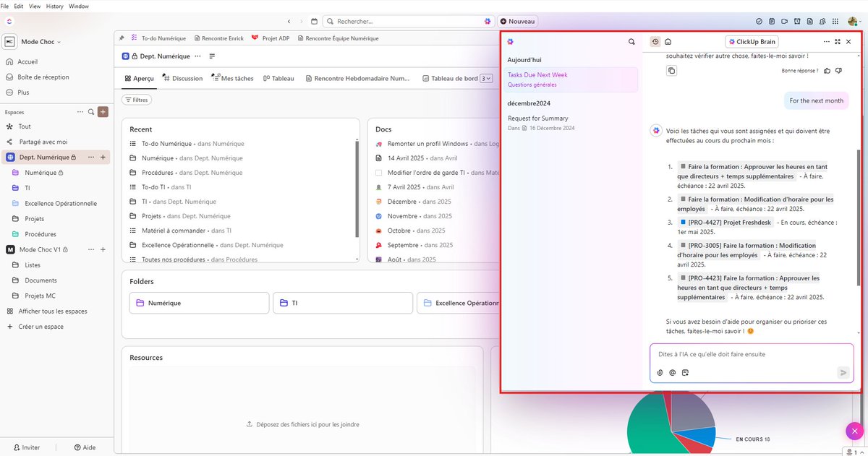Open the ClickUp Brain AI panel search
Viewport: 868px width, 456px height.
[631, 41]
